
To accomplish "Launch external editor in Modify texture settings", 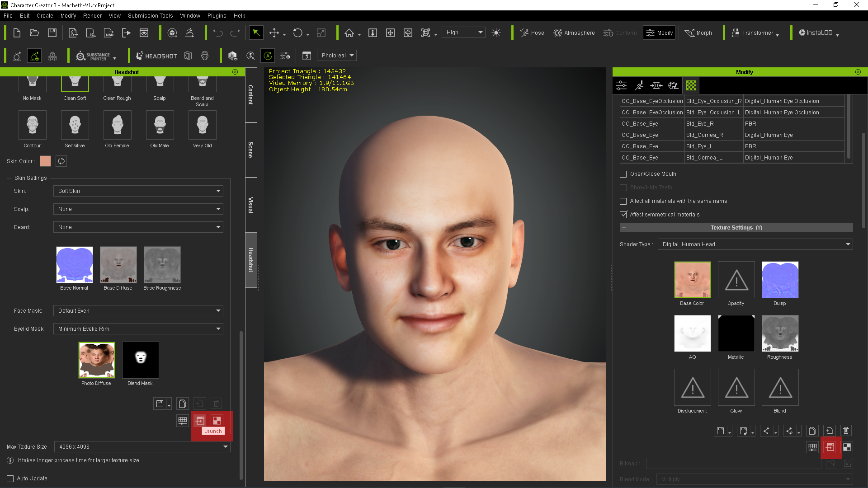I will [830, 447].
